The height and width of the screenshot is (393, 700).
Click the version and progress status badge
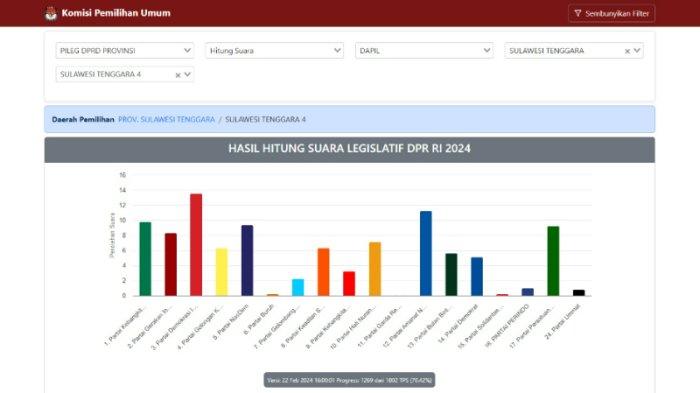[x=350, y=380]
